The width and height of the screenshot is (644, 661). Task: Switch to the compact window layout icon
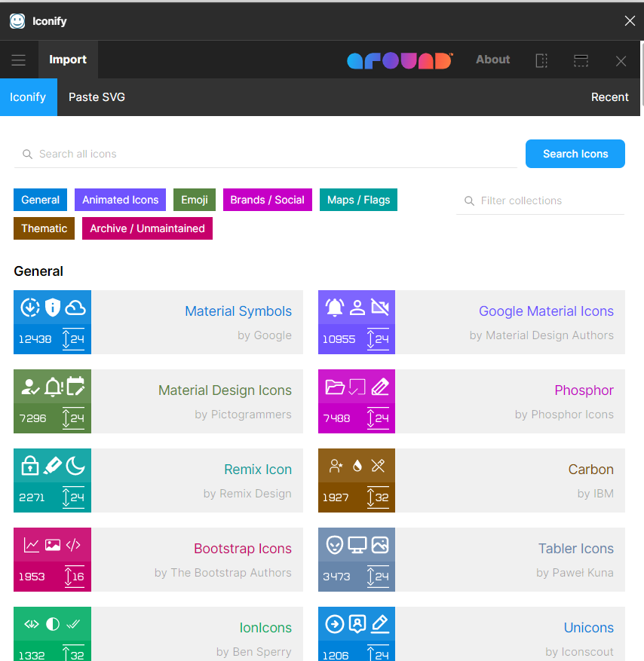581,60
